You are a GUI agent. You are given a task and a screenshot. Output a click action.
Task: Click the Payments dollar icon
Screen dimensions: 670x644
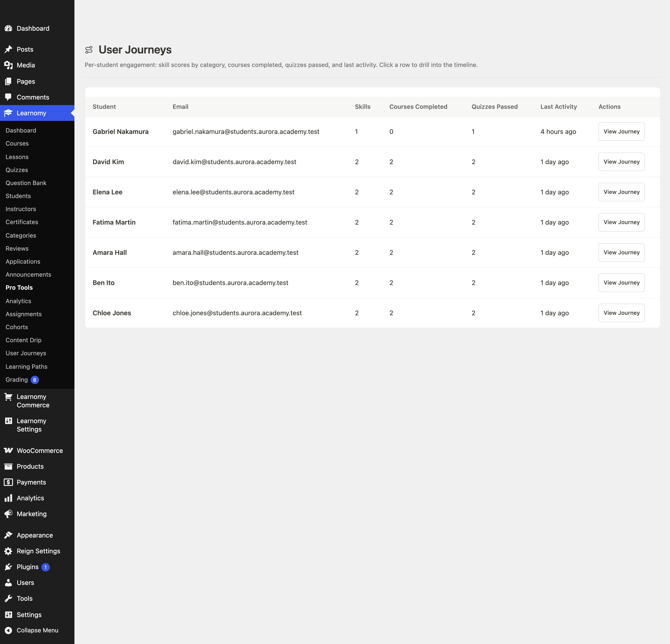pos(9,482)
